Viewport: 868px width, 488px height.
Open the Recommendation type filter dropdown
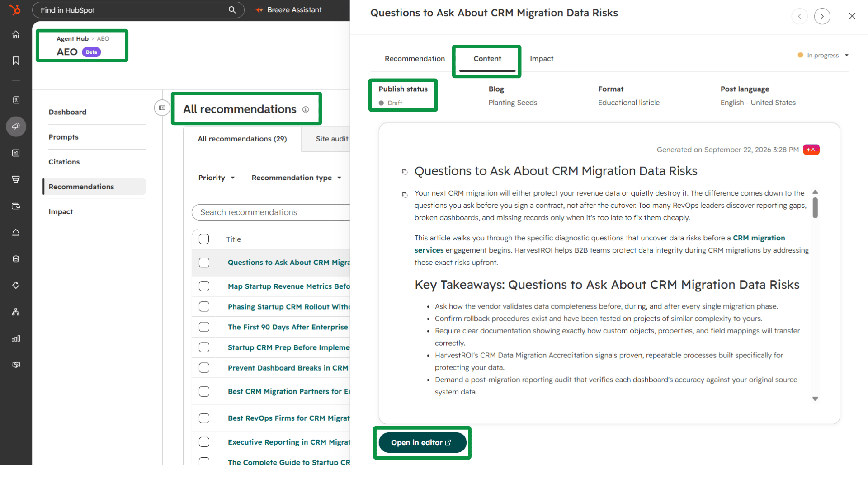point(296,178)
